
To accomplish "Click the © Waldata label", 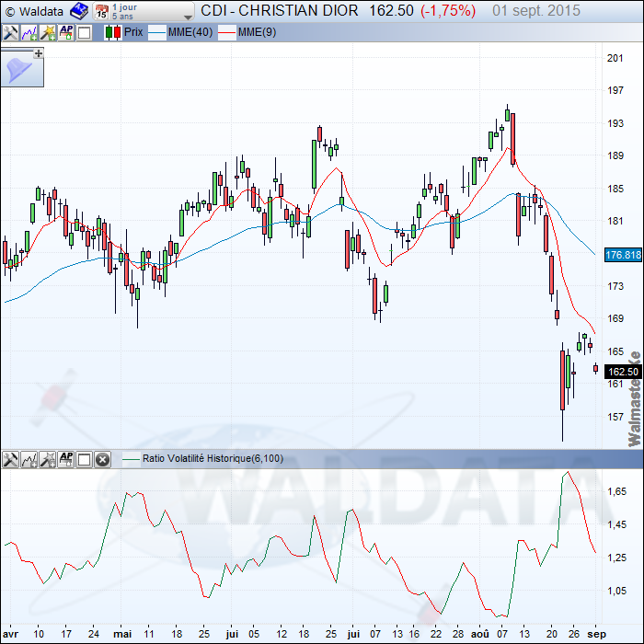I will tap(35, 11).
